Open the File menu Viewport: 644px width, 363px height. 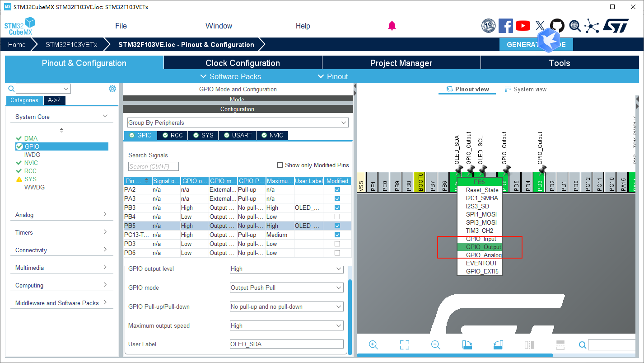click(121, 26)
